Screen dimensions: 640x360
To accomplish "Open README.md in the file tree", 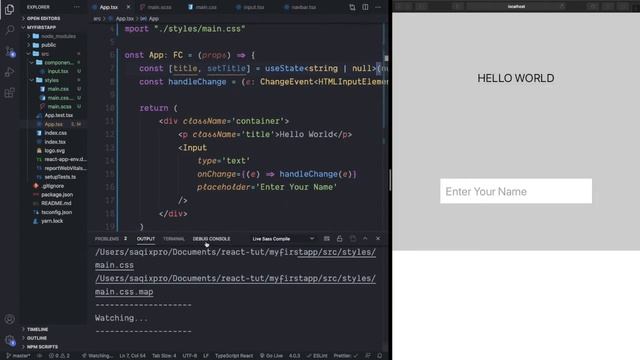I will coord(56,203).
